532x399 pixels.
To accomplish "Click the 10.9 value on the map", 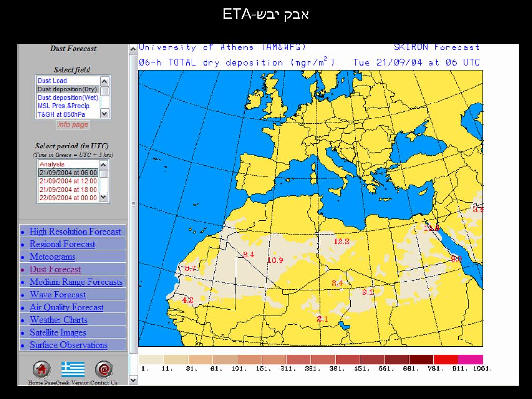I will click(x=275, y=260).
